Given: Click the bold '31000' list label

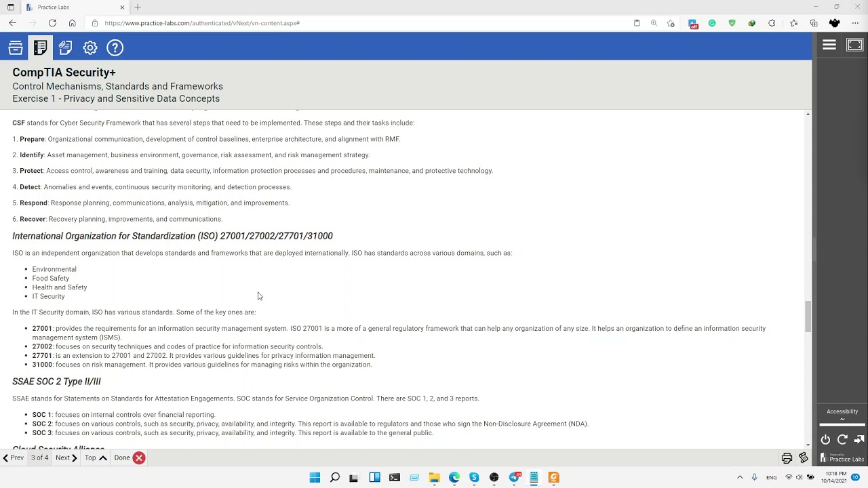Looking at the screenshot, I should (x=42, y=365).
